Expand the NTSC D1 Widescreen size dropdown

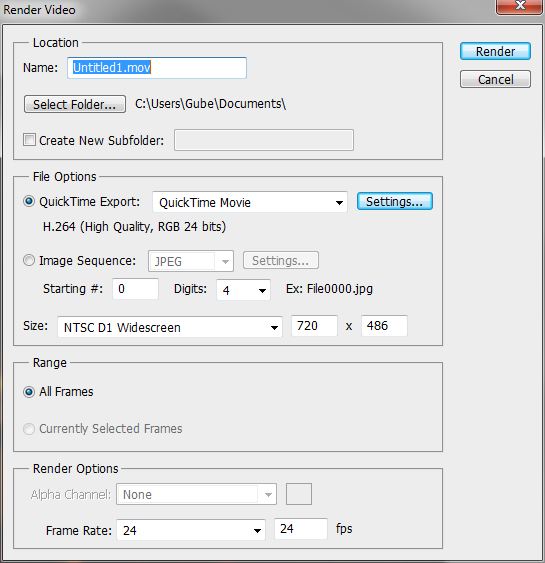(170, 327)
